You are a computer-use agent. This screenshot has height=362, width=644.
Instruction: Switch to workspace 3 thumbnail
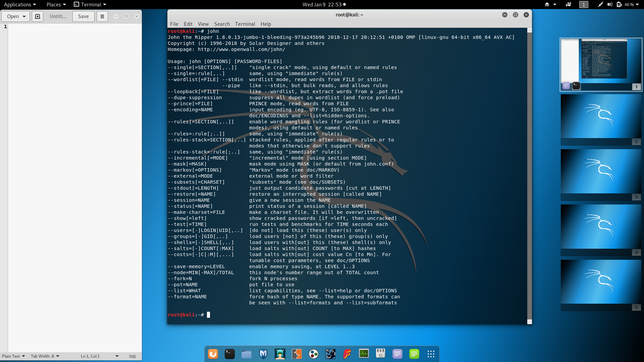pos(601,172)
